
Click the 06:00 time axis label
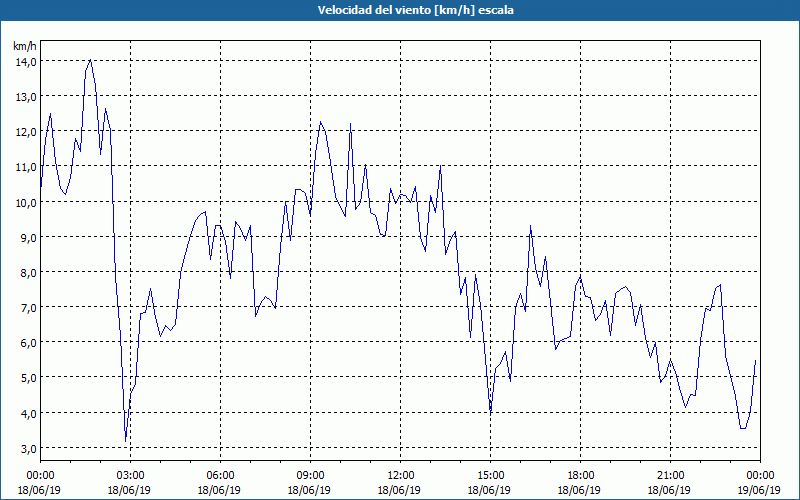[x=220, y=476]
